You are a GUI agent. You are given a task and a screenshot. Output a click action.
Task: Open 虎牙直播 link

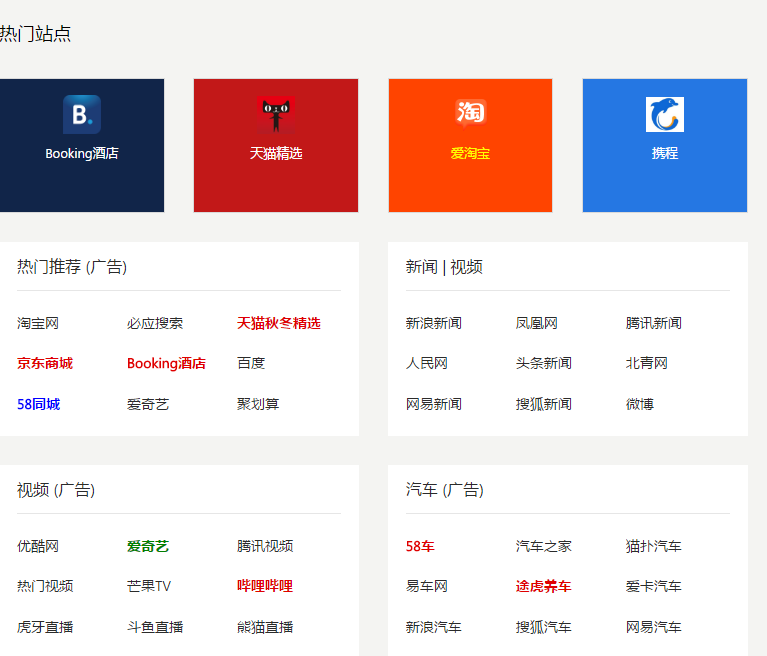pos(45,628)
